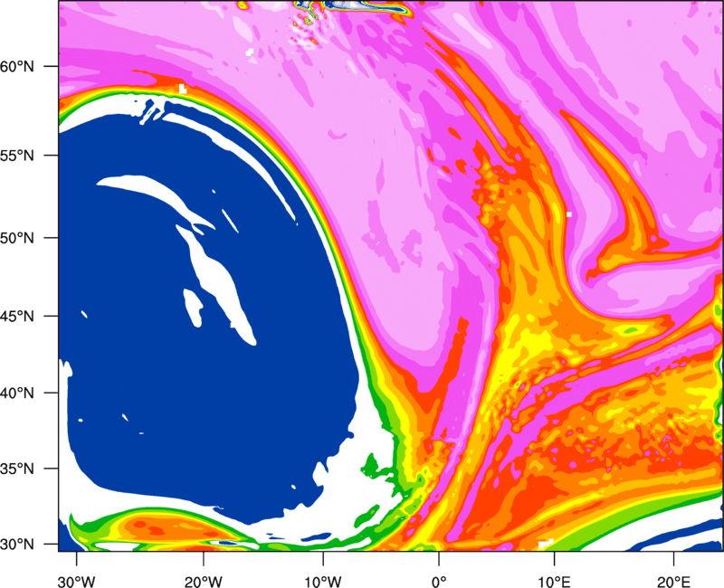This screenshot has height=588, width=724.
Task: Click the 35°N latitude label
Action: click(17, 469)
